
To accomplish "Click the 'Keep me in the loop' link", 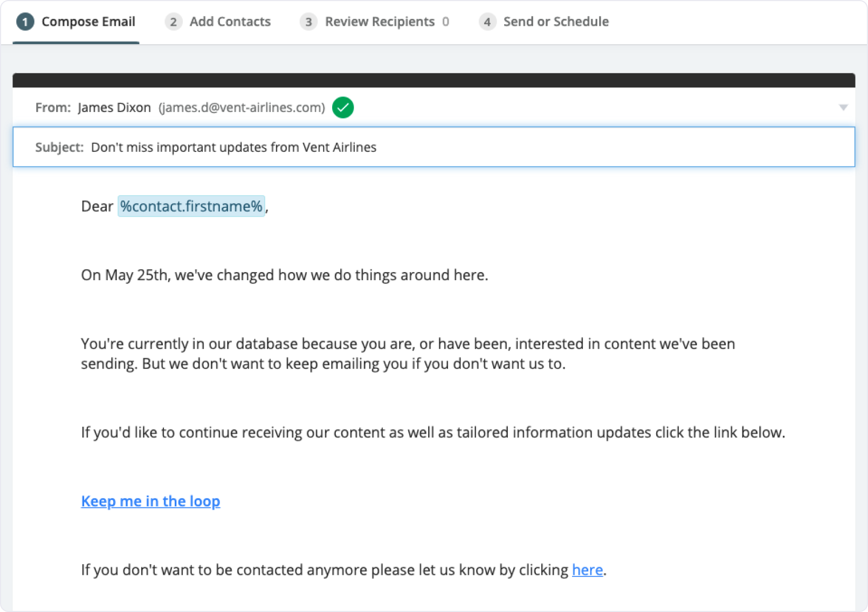I will click(151, 501).
